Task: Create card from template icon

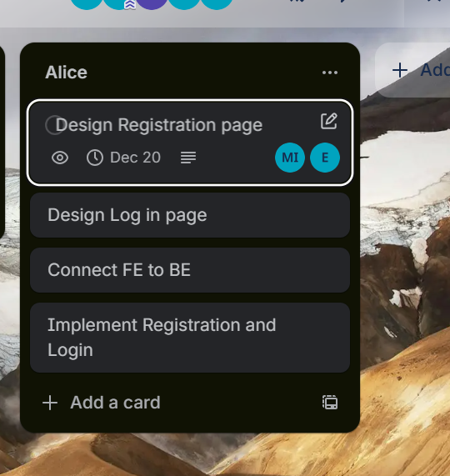Action: (330, 403)
